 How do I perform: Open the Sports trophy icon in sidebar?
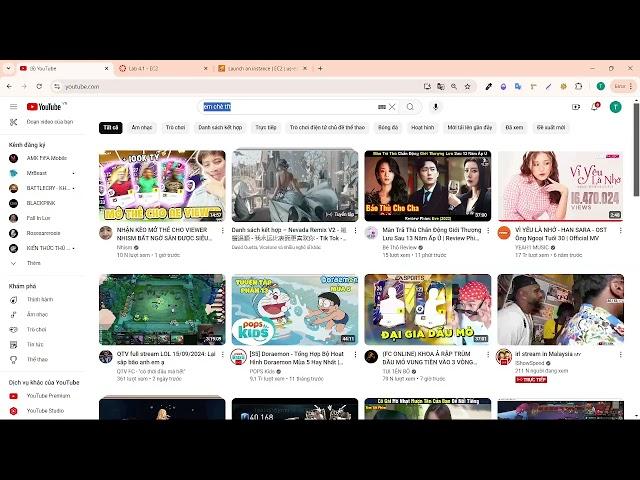pyautogui.click(x=13, y=360)
